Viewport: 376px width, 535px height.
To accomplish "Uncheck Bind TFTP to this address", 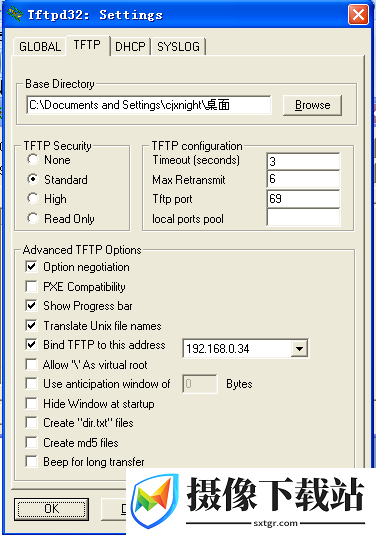I will (31, 345).
